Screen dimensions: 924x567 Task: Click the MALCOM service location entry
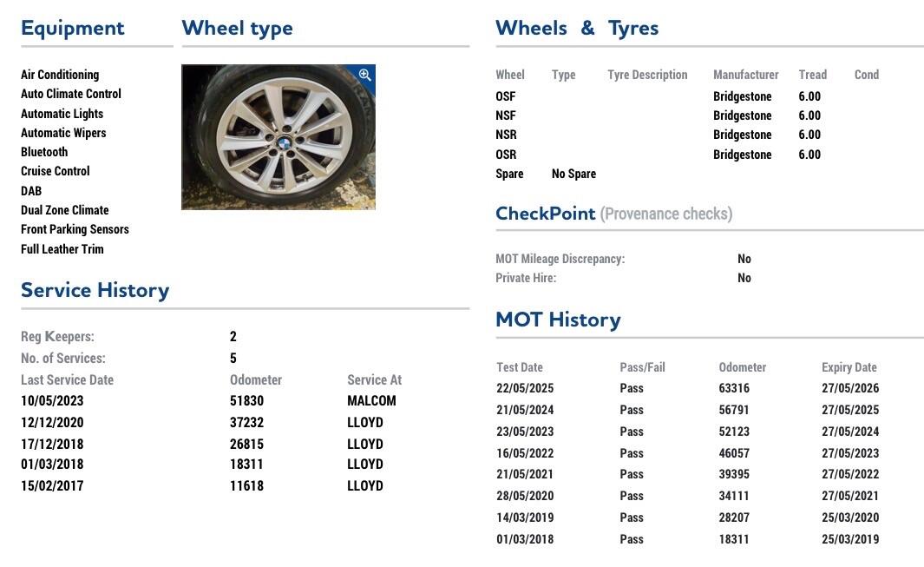tap(371, 401)
